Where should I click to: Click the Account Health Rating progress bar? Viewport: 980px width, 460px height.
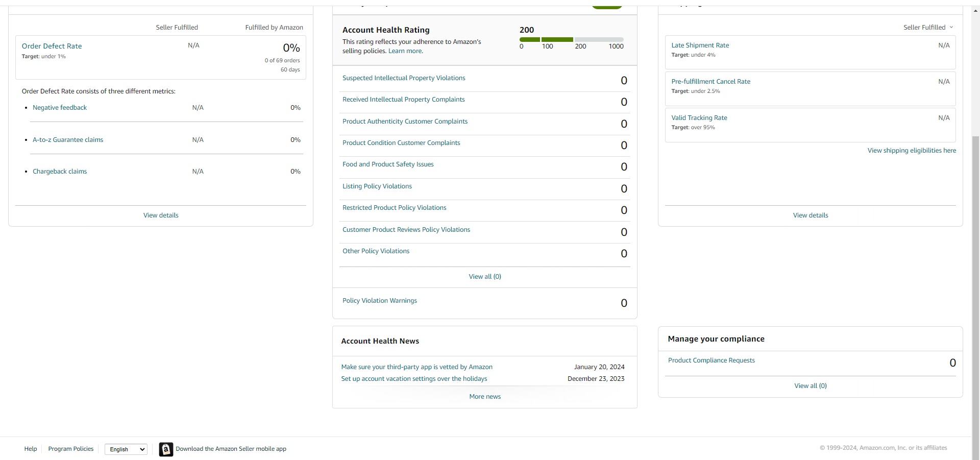[571, 39]
